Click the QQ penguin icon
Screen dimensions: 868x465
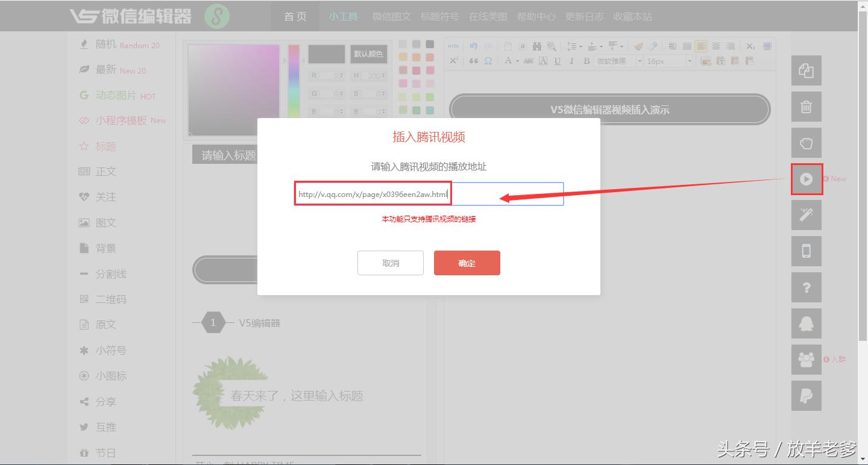click(x=807, y=323)
